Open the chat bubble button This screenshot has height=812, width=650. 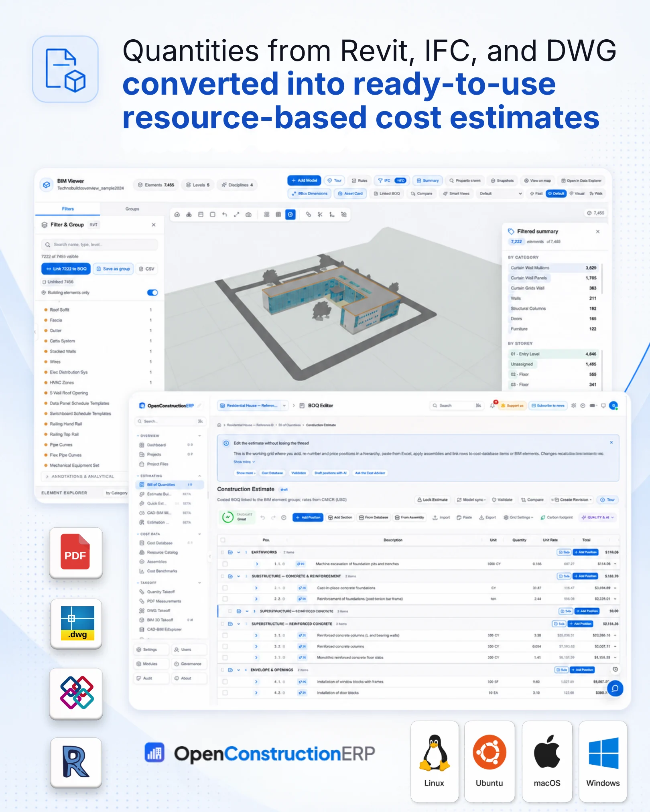point(615,689)
